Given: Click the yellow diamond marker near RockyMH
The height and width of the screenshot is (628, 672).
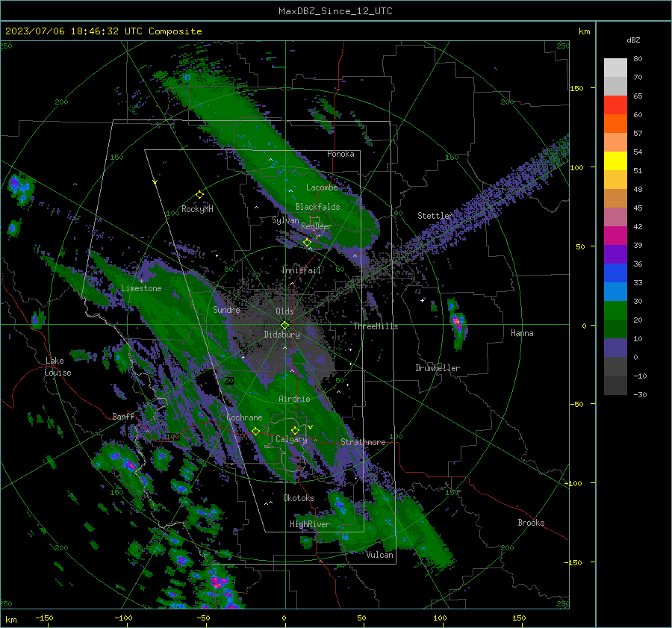Looking at the screenshot, I should (x=199, y=195).
